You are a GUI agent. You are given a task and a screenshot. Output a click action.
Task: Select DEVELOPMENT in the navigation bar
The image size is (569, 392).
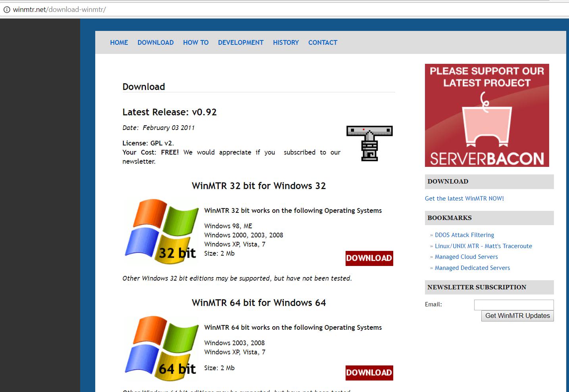[x=240, y=42]
